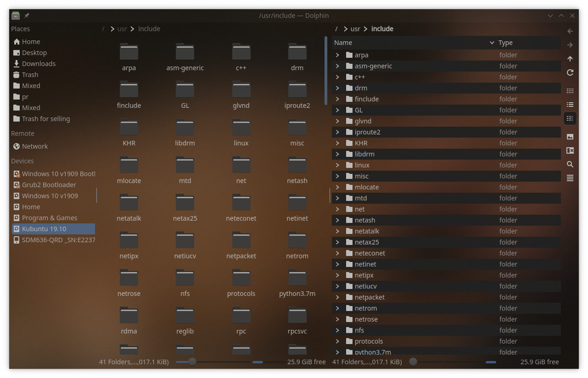Screen dimensions: 588x378
Task: Click the zoom slider in the icon-view pane
Action: 192,361
